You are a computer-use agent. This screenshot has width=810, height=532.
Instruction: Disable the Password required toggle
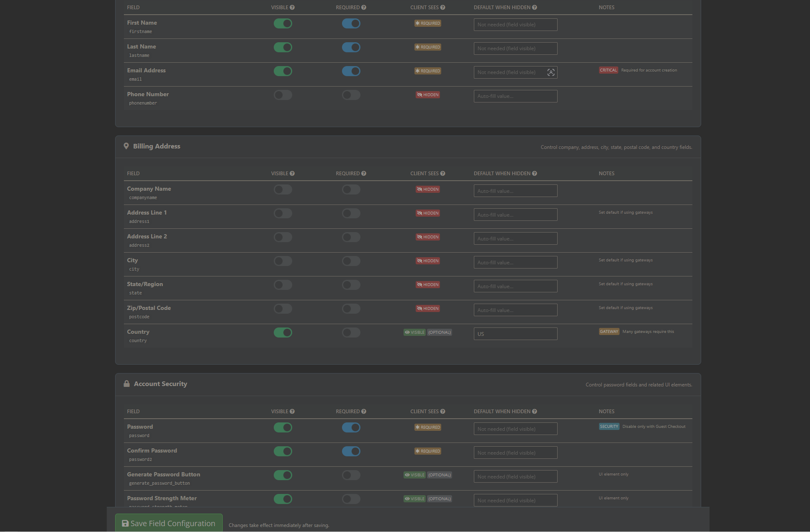351,427
